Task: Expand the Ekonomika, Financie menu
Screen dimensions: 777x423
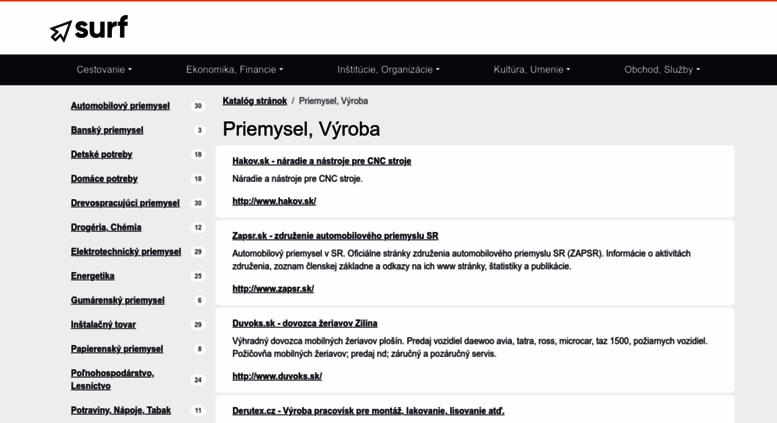Action: (234, 70)
